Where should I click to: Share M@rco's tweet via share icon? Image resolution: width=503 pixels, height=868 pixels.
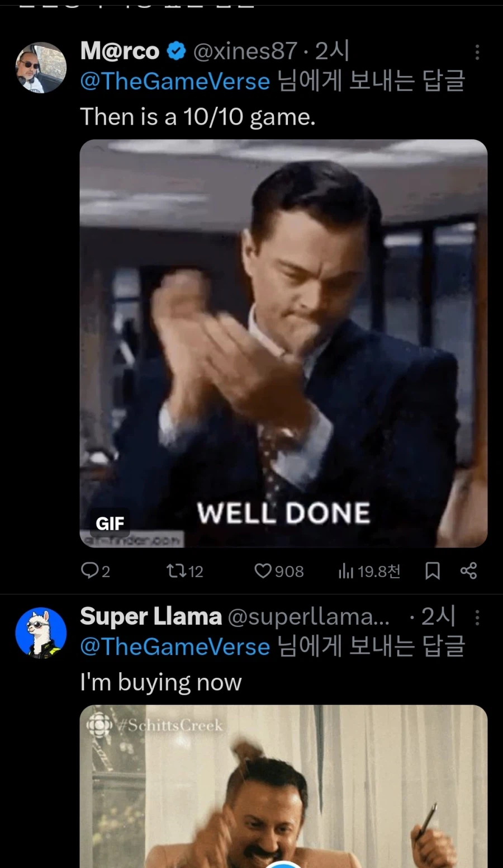468,571
